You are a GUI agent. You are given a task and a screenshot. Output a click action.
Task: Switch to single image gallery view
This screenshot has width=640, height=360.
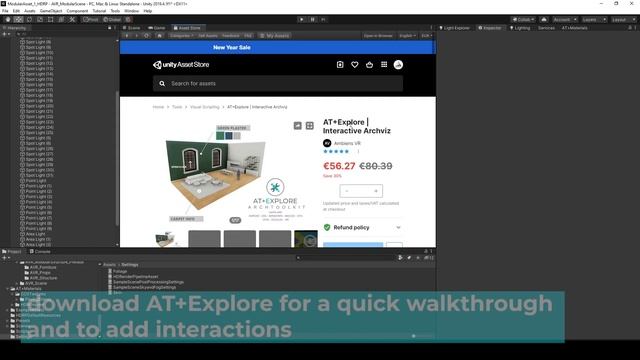click(x=298, y=126)
